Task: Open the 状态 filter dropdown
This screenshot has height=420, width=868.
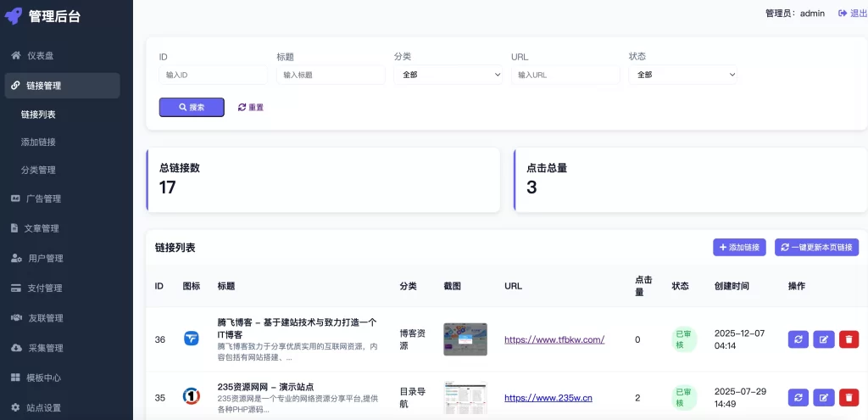Action: tap(682, 75)
